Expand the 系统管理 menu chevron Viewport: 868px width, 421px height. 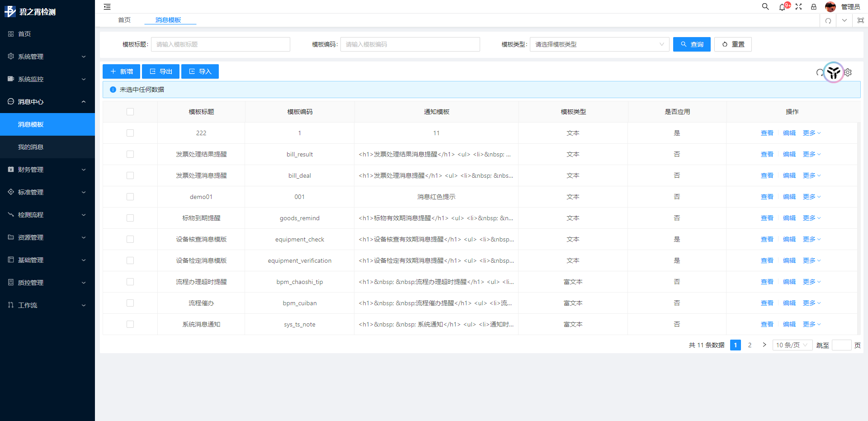coord(84,57)
